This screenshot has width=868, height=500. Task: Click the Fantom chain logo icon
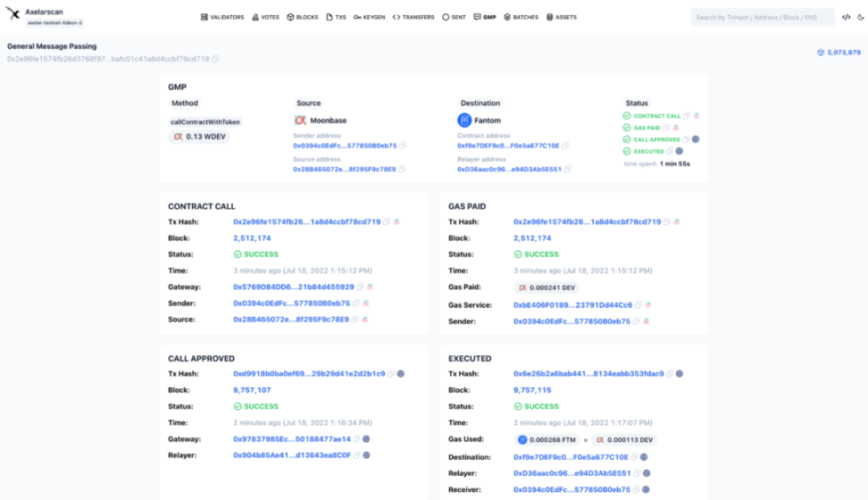(463, 120)
